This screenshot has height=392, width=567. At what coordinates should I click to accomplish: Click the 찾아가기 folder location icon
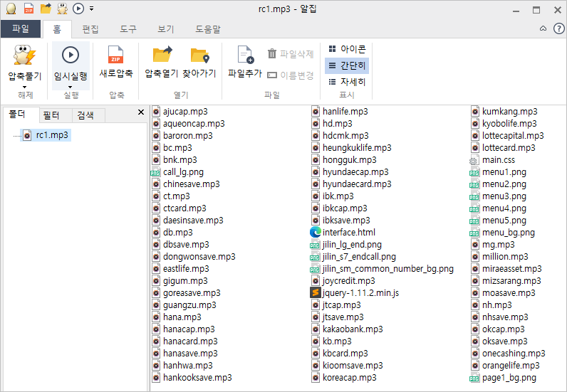[200, 55]
